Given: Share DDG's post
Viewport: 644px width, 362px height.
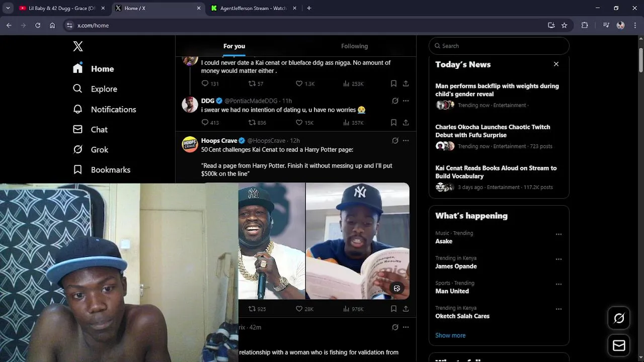Looking at the screenshot, I should (406, 122).
